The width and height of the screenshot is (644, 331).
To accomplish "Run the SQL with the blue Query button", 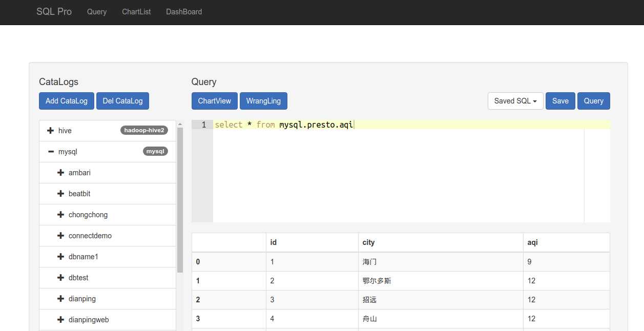I will point(594,101).
